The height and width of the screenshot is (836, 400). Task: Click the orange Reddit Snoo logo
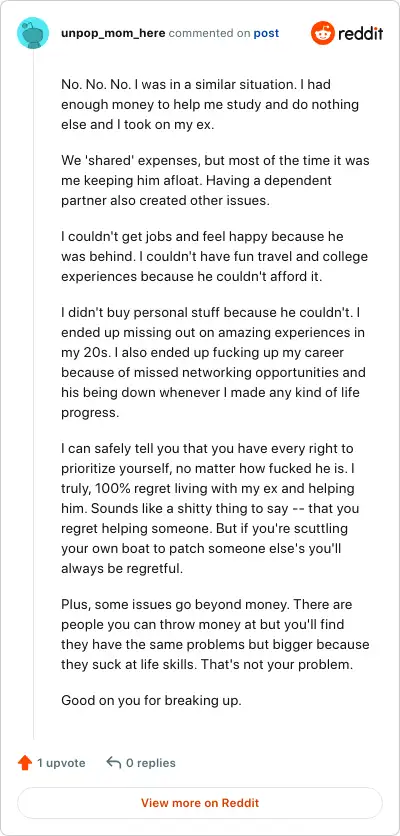322,33
